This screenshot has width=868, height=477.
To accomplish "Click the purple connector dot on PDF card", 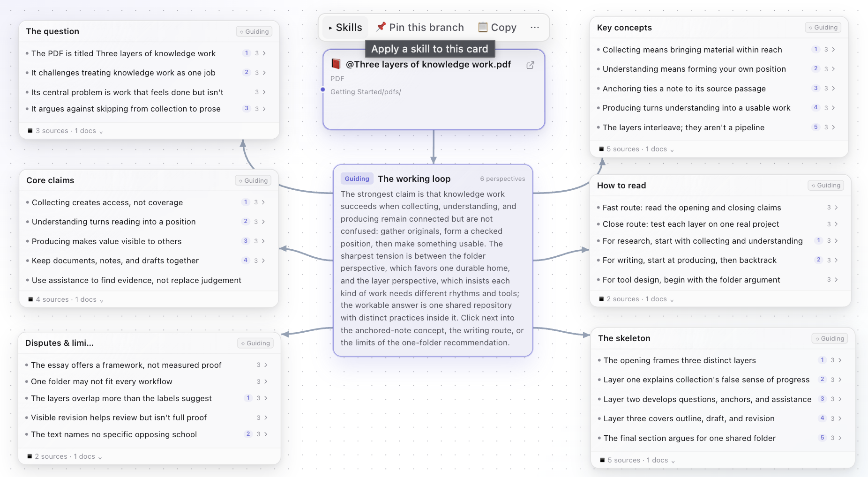I will pyautogui.click(x=323, y=89).
